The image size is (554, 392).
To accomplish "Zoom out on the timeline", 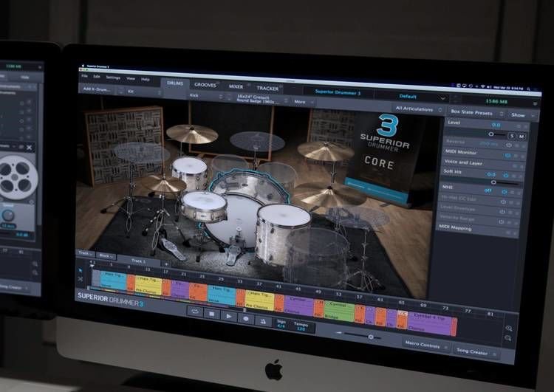I will (507, 338).
